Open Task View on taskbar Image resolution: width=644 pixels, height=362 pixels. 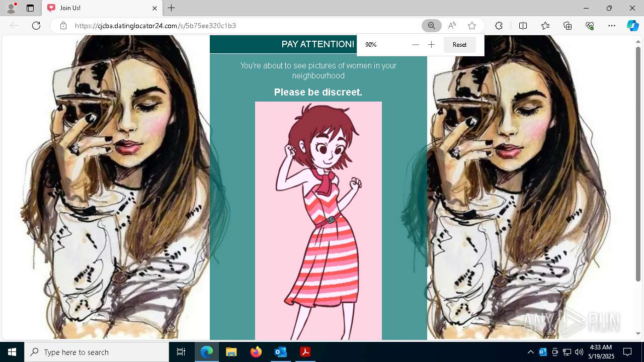pyautogui.click(x=181, y=352)
